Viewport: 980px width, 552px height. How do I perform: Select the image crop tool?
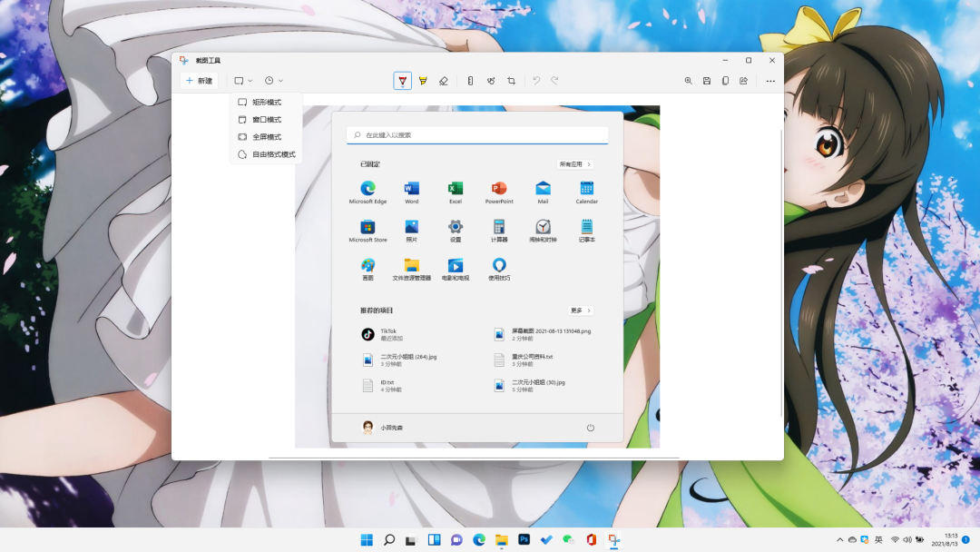[x=512, y=81]
